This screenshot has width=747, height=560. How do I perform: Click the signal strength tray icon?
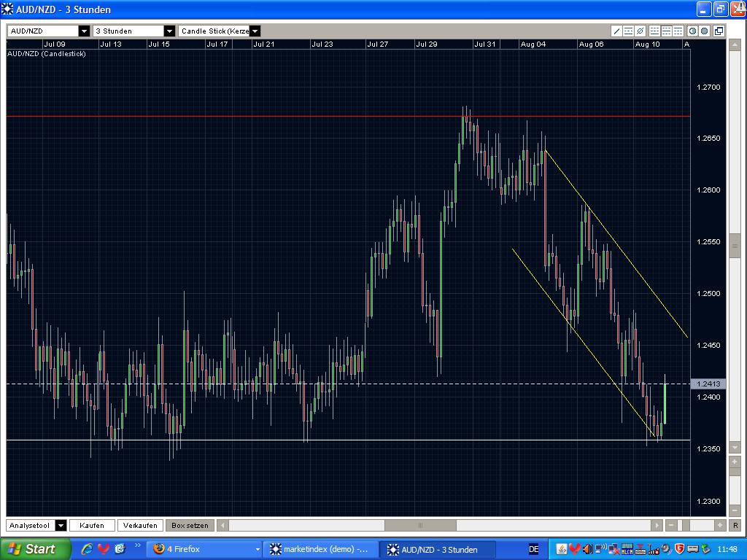coord(653,549)
